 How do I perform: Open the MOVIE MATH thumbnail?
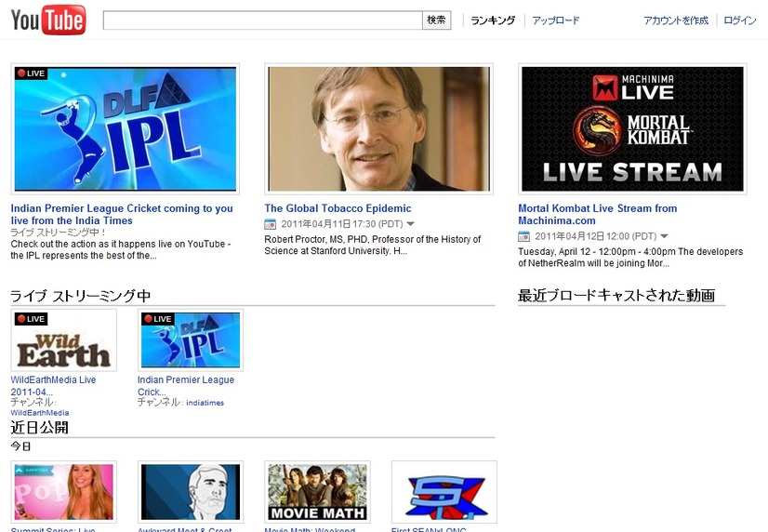(x=317, y=492)
